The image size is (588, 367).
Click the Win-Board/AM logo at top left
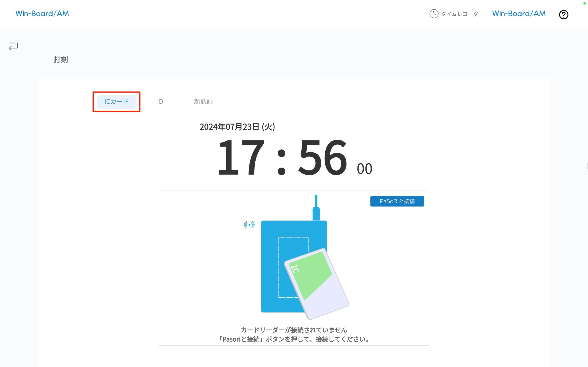[42, 13]
